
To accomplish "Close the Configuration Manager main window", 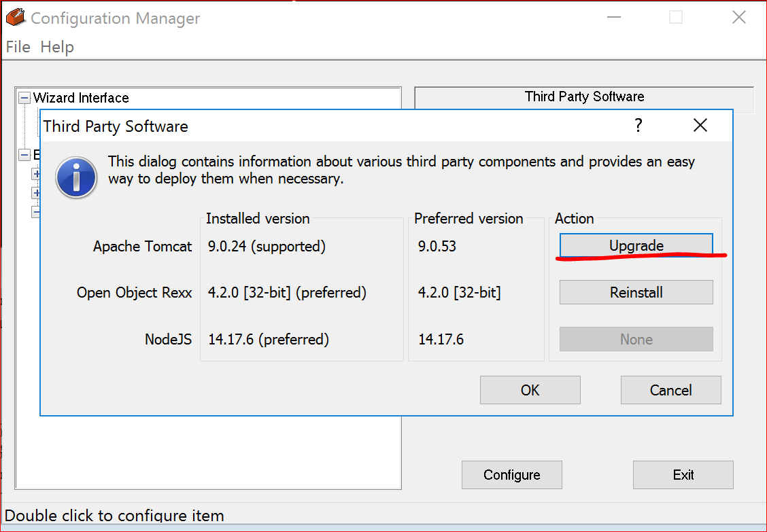I will click(x=738, y=18).
